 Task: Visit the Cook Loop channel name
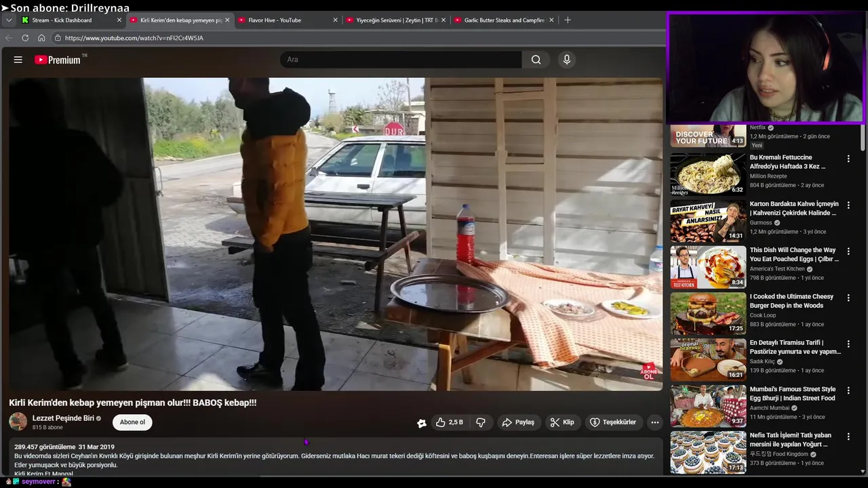[x=763, y=315]
